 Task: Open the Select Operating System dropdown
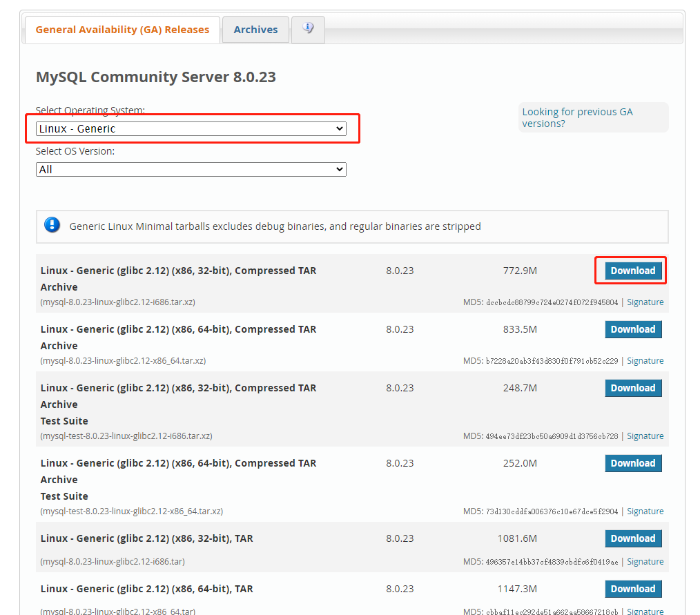[x=191, y=129]
